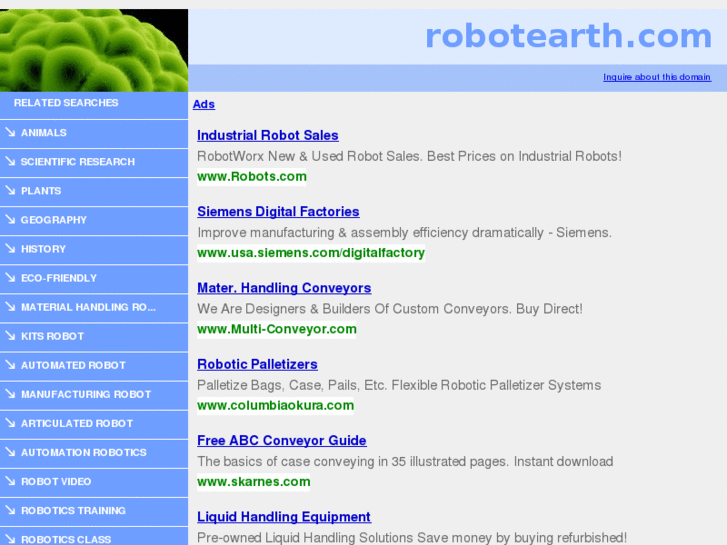This screenshot has width=727, height=545.
Task: Open the Free ABC Conveyor Guide ad
Action: pyautogui.click(x=282, y=441)
